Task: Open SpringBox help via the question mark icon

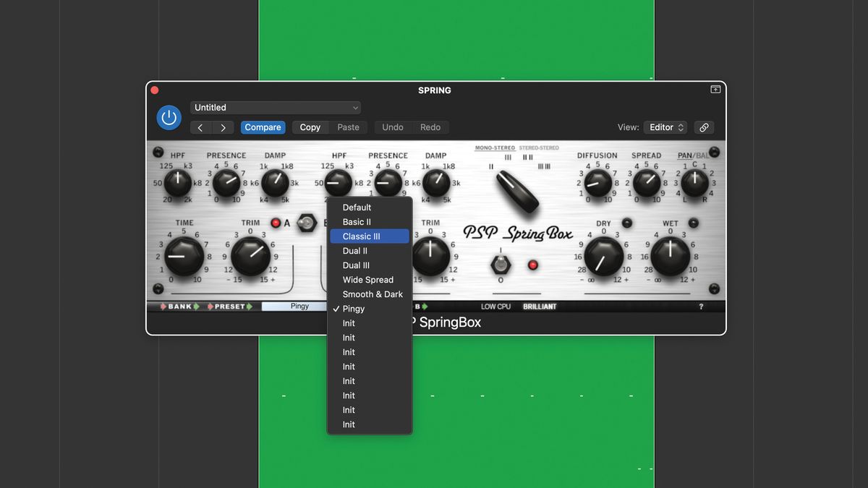Action: tap(700, 306)
